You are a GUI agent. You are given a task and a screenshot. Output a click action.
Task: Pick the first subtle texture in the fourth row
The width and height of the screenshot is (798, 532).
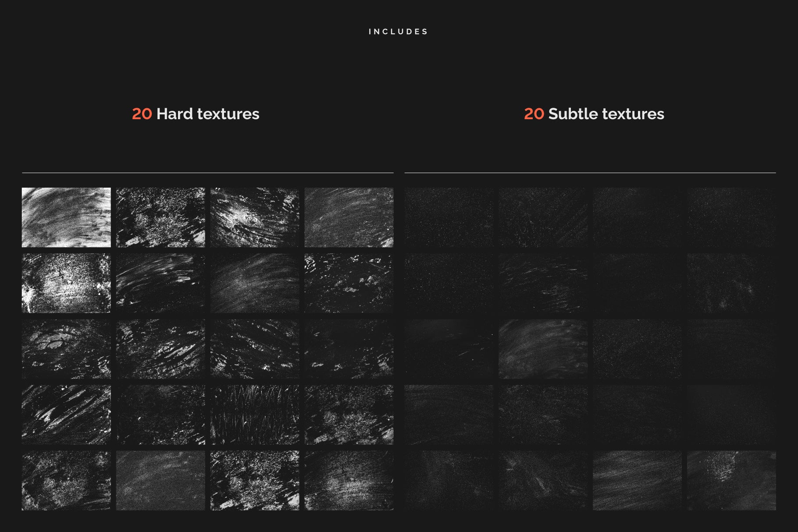pos(449,415)
